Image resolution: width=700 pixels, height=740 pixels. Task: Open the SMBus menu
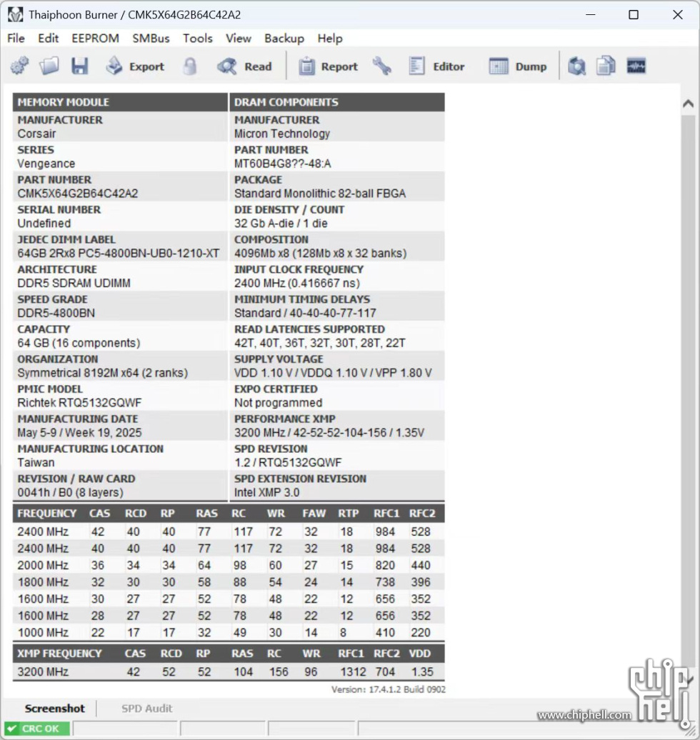[151, 39]
